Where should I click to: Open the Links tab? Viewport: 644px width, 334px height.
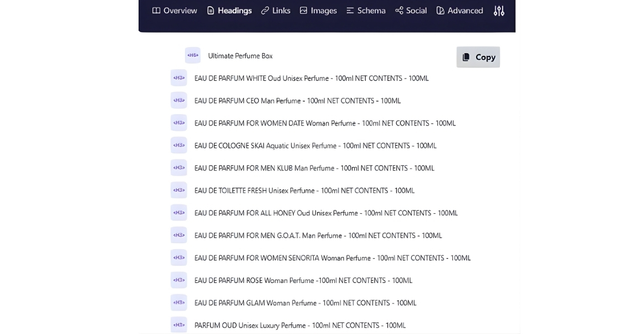275,11
